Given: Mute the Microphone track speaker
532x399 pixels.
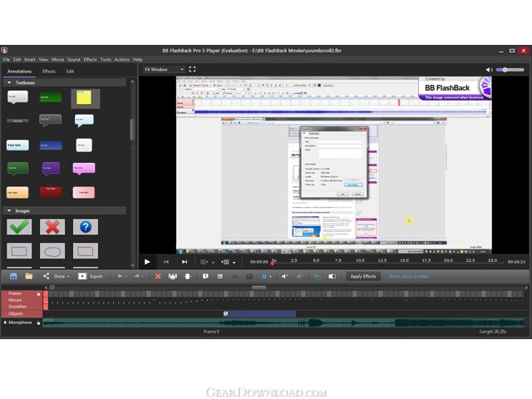Looking at the screenshot, I should coord(5,323).
